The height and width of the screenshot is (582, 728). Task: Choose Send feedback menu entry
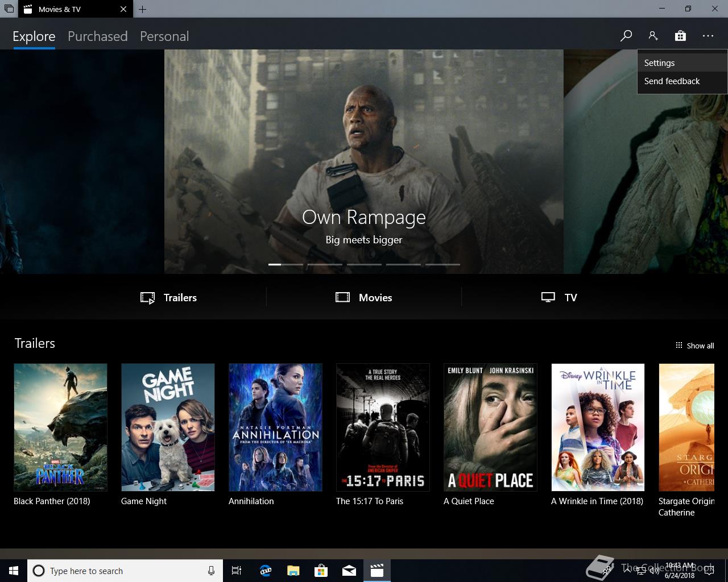682,81
